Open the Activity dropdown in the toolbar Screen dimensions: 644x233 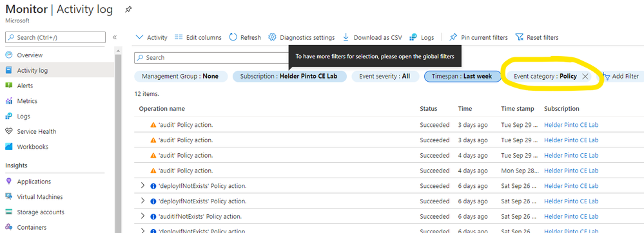point(151,37)
